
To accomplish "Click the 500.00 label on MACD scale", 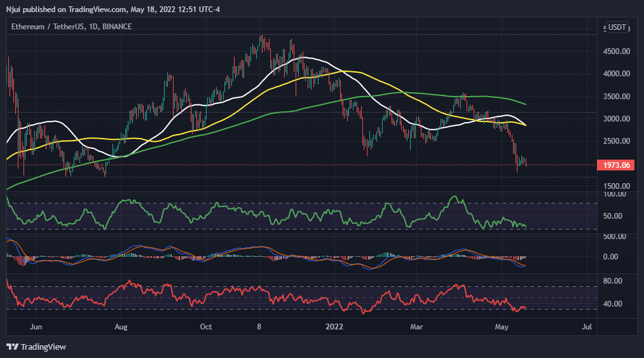I will pyautogui.click(x=617, y=237).
